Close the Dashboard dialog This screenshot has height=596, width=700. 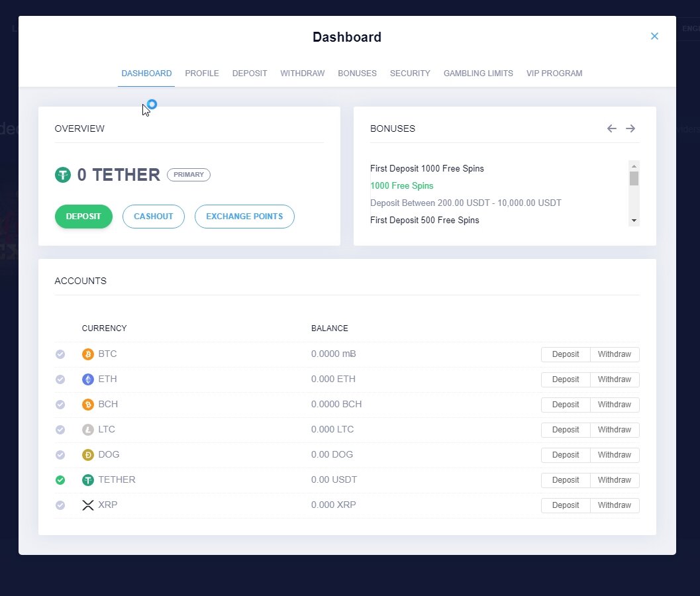654,36
